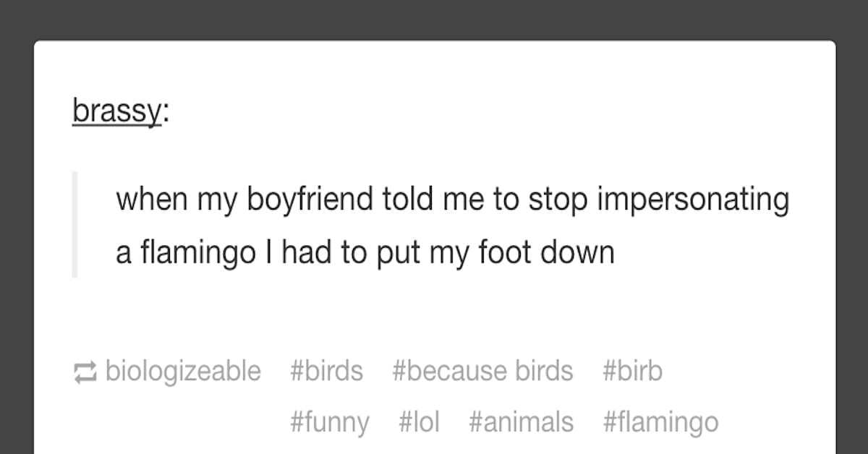This screenshot has height=454, width=868.
Task: Click the word "impersonating" in the post
Action: pos(693,200)
